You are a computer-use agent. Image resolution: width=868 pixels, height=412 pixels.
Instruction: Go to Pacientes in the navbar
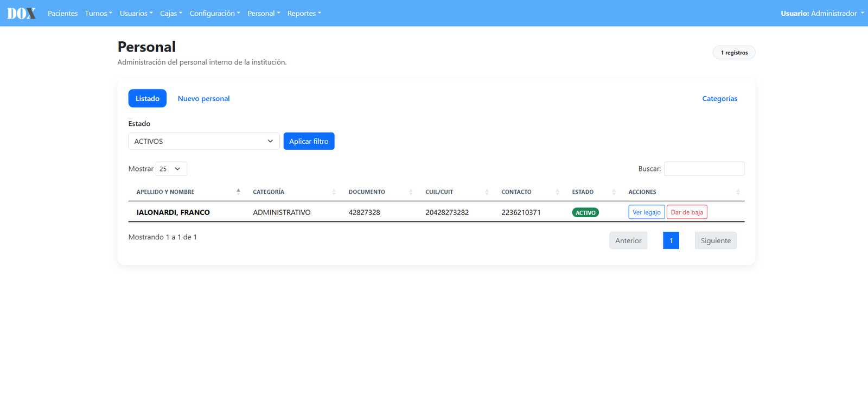[x=62, y=13]
